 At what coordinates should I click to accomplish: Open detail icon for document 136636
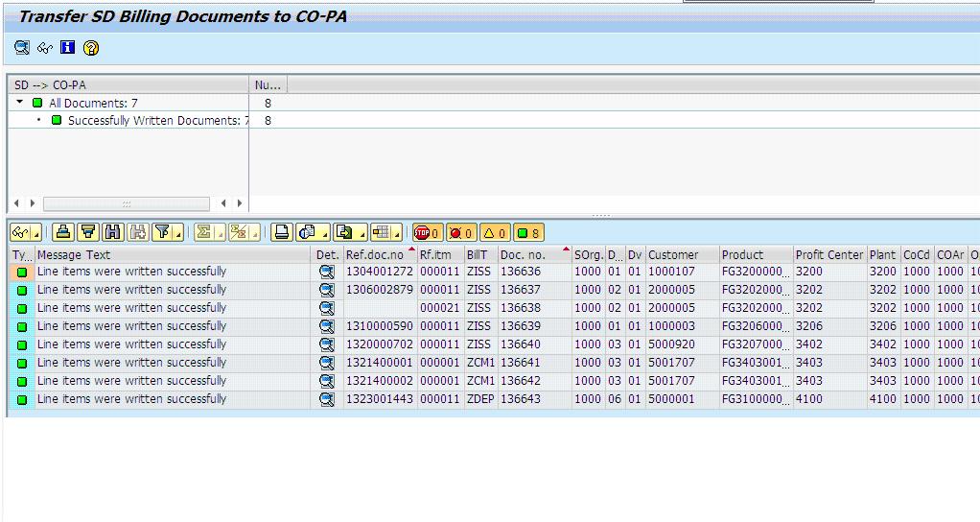coord(326,272)
